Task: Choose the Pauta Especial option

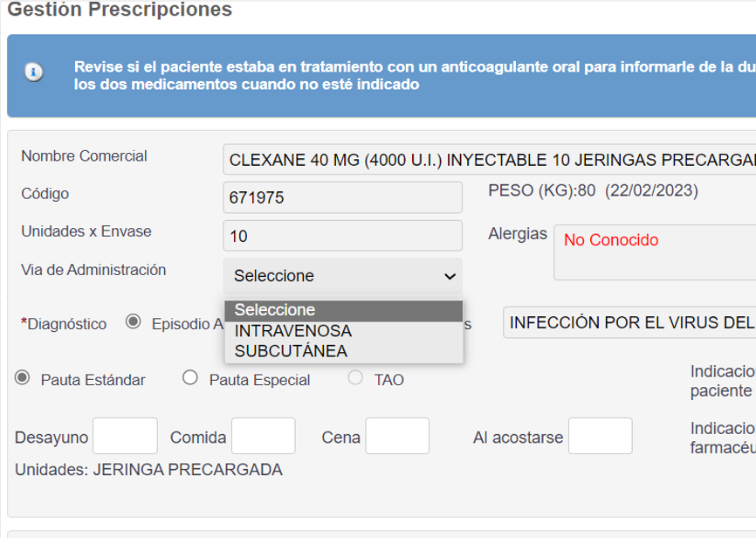Action: (x=190, y=378)
